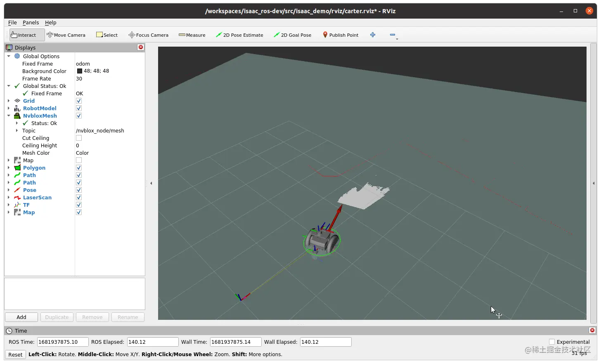Viewport: 601px width, 364px height.
Task: Choose the Measure tool
Action: point(192,35)
